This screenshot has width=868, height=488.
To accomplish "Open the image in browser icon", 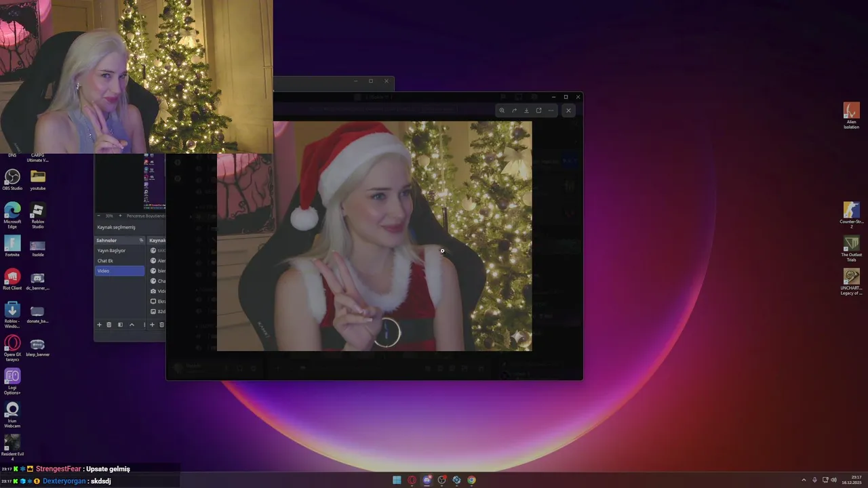I will [538, 110].
